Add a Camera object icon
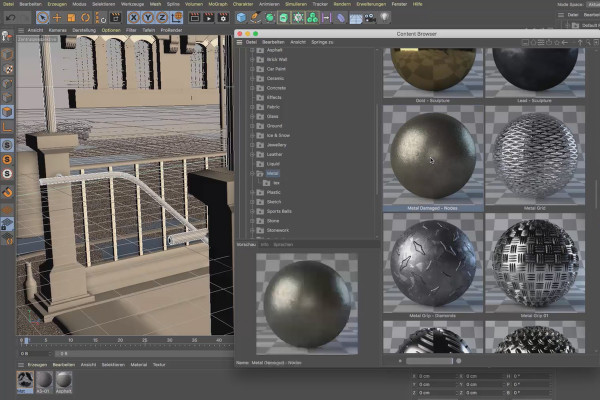This screenshot has width=600, height=400. click(x=370, y=18)
